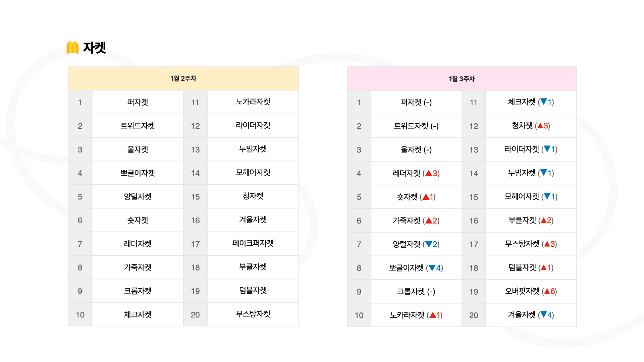Click rank number 20 in the 2주차 table
644x362 pixels.
tap(195, 315)
